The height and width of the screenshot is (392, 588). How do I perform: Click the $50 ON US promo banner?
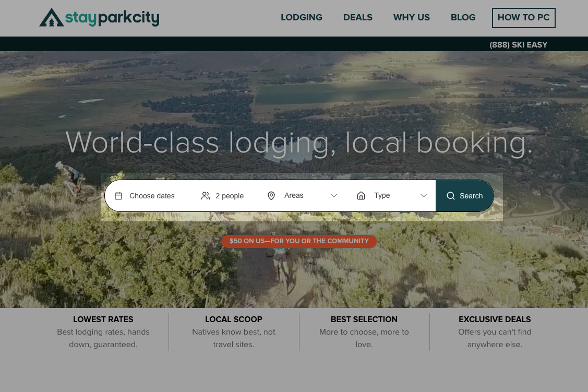299,241
